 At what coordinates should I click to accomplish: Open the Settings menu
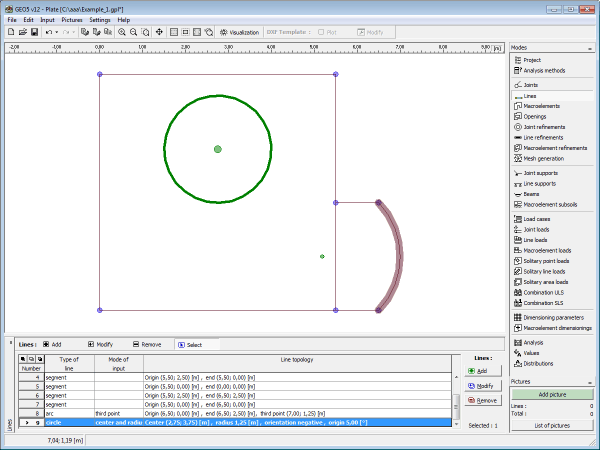tap(100, 19)
